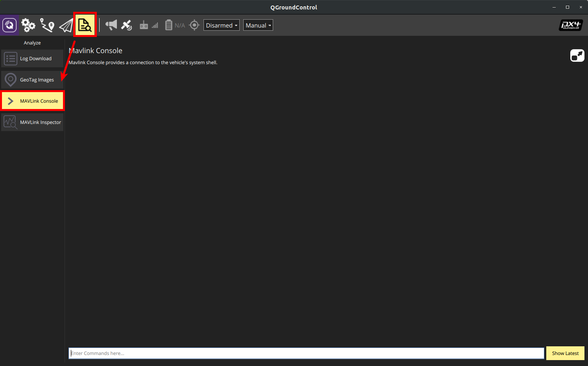Open Log Download page

tap(32, 59)
